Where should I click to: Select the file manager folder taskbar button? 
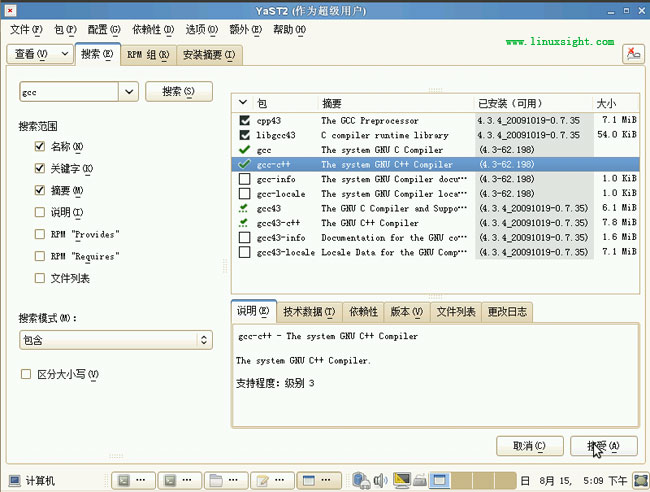coord(226,480)
